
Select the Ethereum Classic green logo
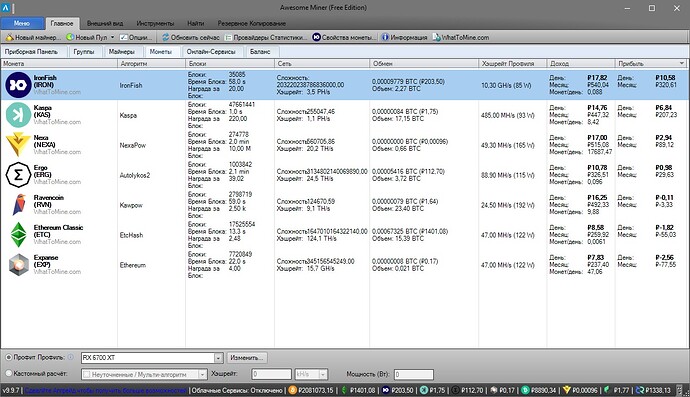(x=18, y=235)
